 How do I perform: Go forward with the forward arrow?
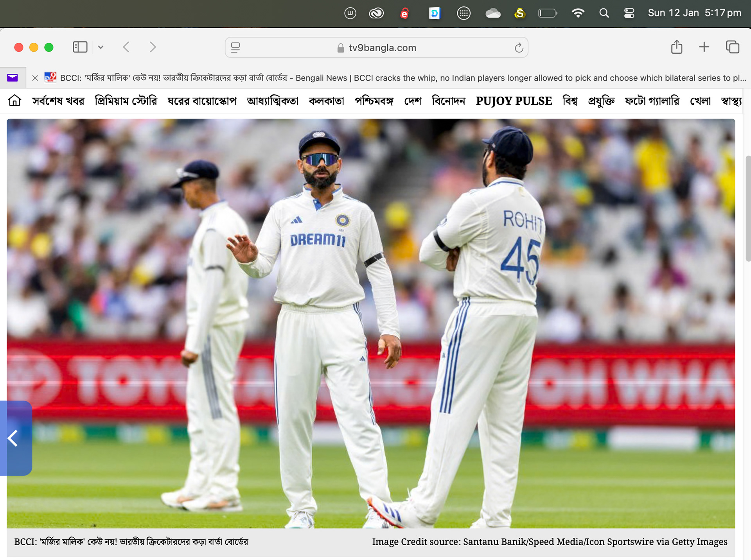(x=153, y=47)
